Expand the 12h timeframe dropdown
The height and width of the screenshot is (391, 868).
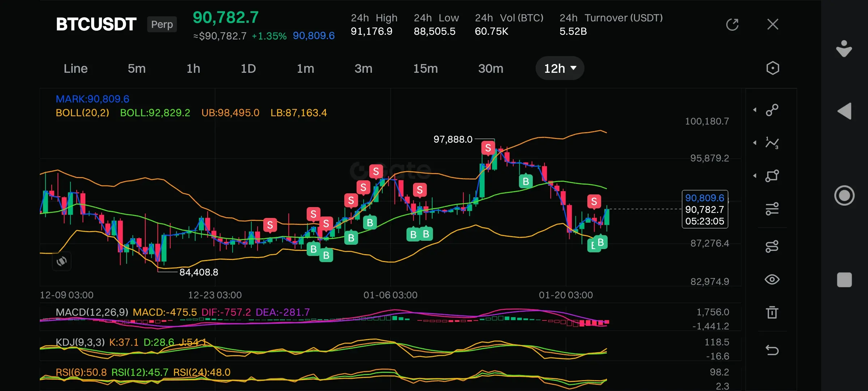point(559,68)
